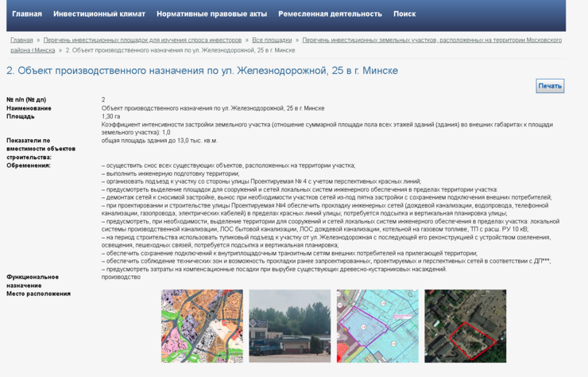Select the Ремесленная деятельность menu item
The height and width of the screenshot is (377, 588).
click(x=330, y=14)
